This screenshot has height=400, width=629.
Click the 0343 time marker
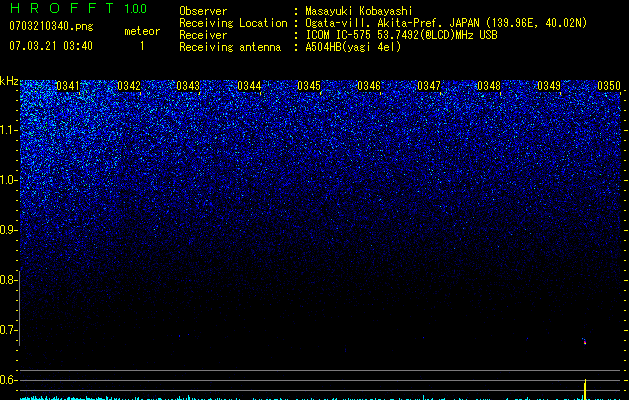[x=188, y=86]
